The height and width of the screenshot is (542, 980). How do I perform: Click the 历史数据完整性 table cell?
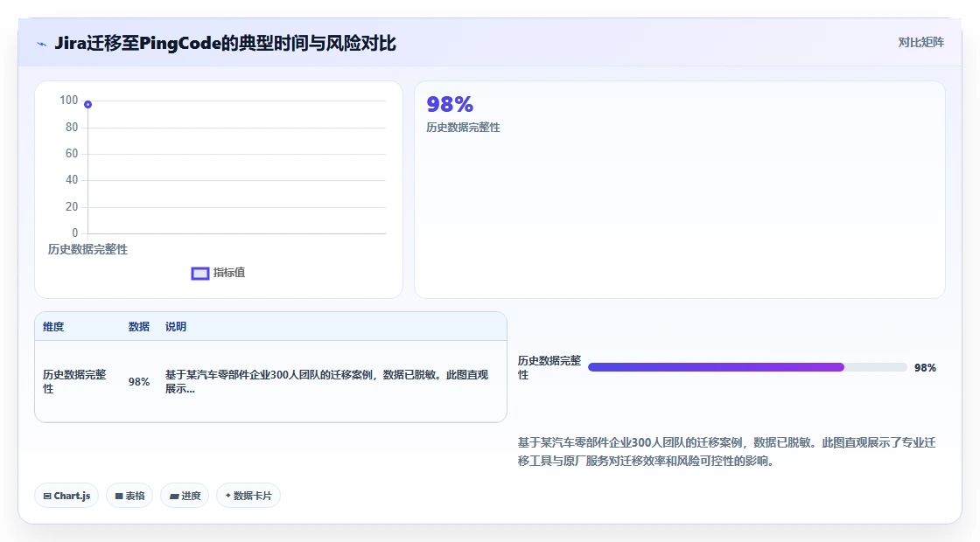pos(74,381)
